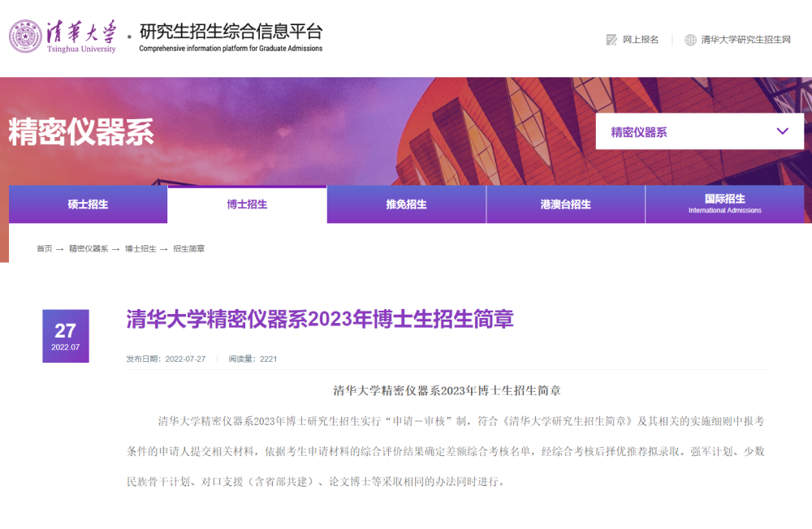Expand the 精密仪器系 dropdown chevron
Image resolution: width=812 pixels, height=529 pixels.
pos(783,131)
